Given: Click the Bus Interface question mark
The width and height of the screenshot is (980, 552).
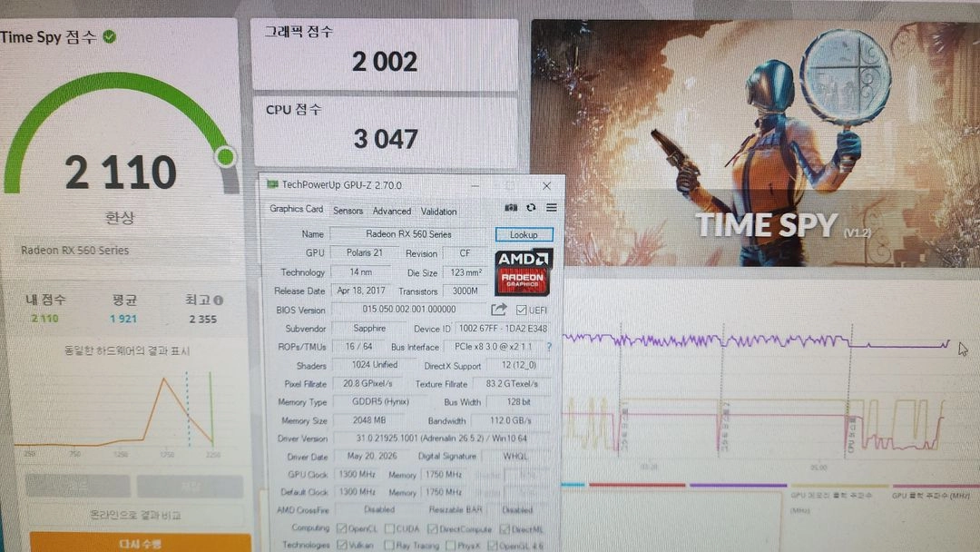Looking at the screenshot, I should click(549, 346).
